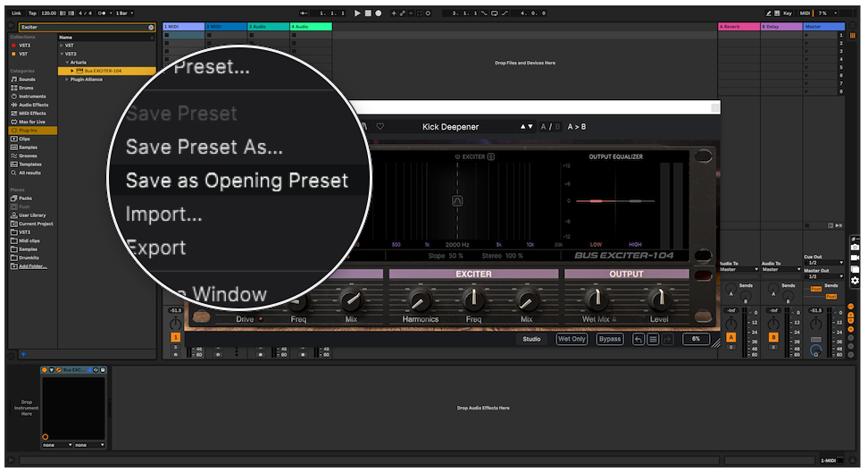Select the 3 Audio track header
The height and width of the screenshot is (472, 868).
pyautogui.click(x=269, y=27)
